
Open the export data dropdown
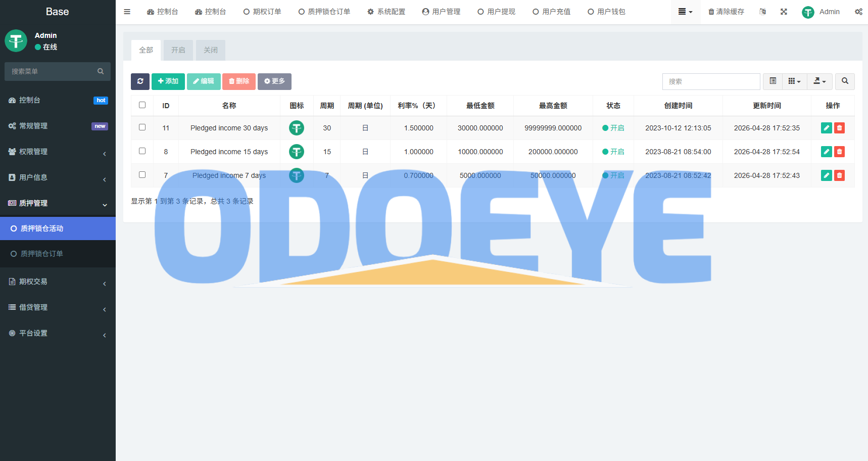click(819, 81)
